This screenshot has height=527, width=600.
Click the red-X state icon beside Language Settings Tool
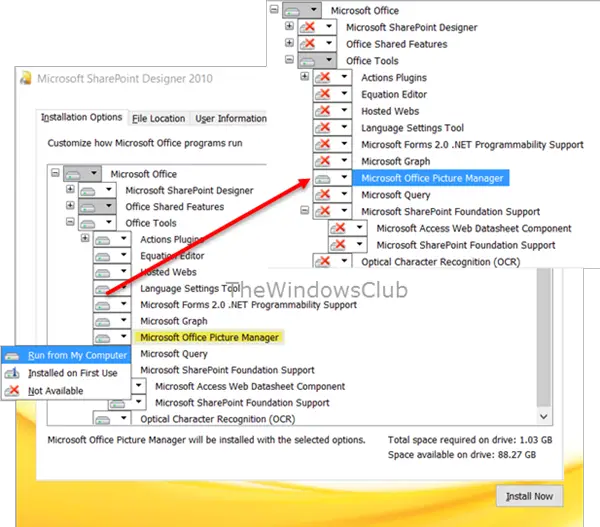coord(323,127)
